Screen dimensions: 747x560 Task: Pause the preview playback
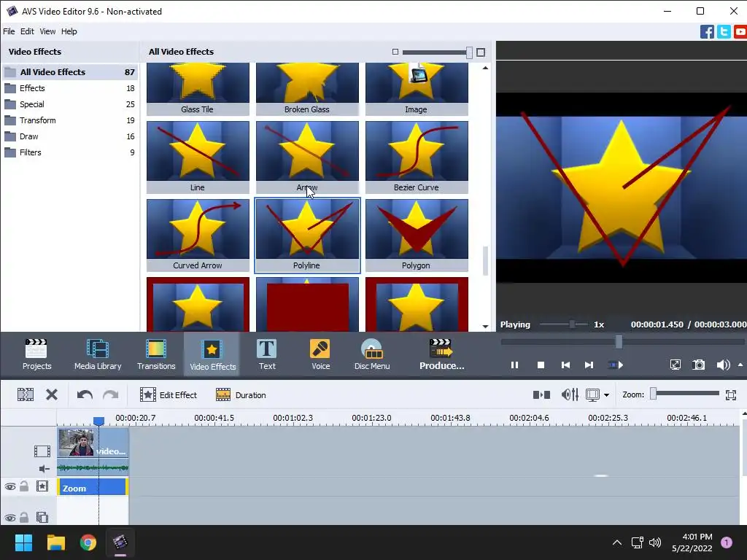[514, 365]
